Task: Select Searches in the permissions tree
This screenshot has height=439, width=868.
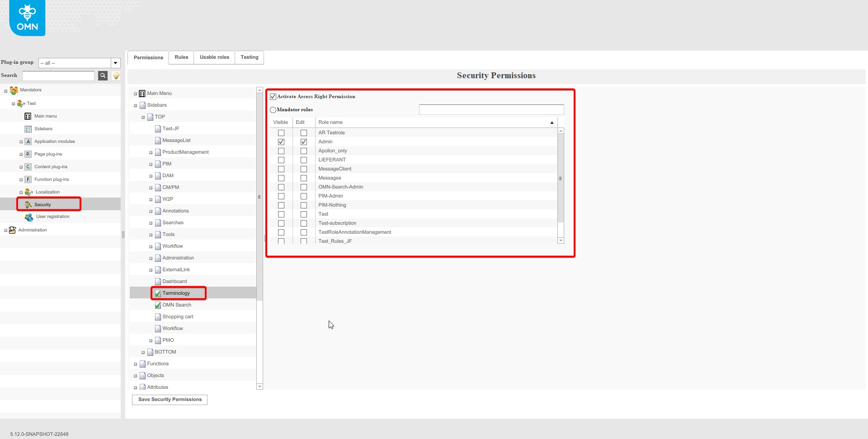Action: (x=173, y=223)
